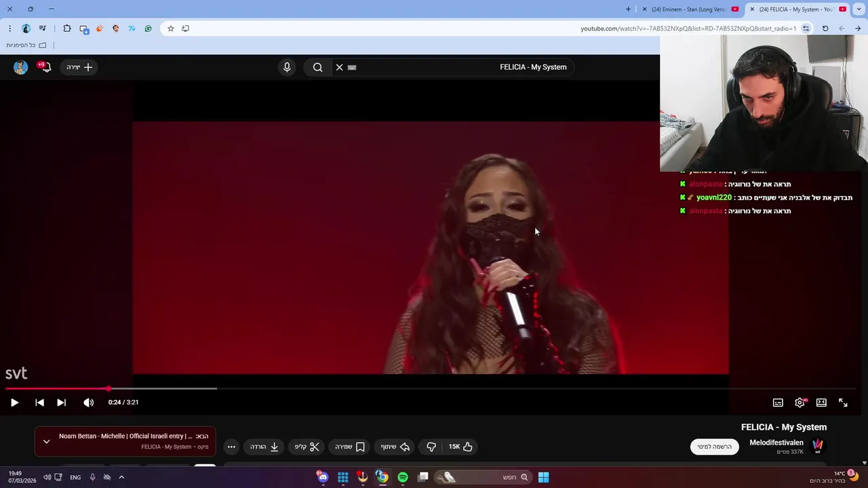Show hidden system tray icons

121,477
